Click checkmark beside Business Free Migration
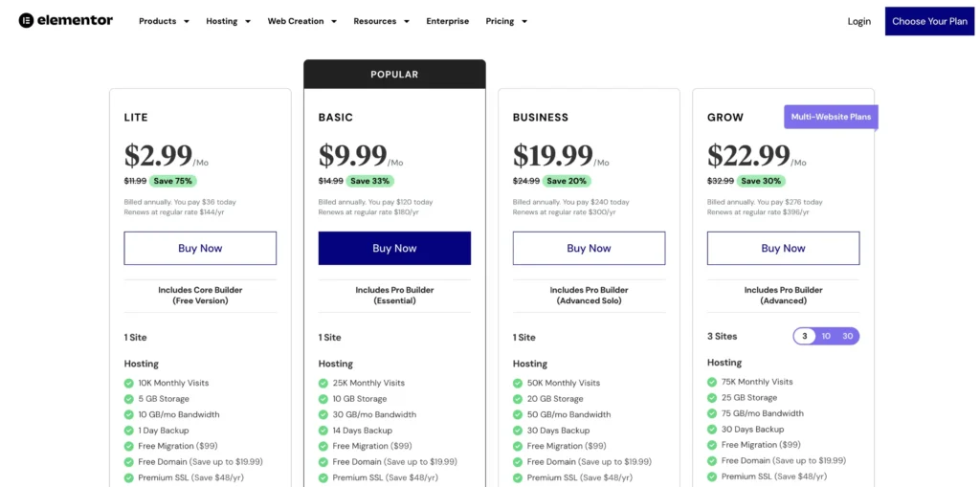Image resolution: width=980 pixels, height=487 pixels. [518, 446]
